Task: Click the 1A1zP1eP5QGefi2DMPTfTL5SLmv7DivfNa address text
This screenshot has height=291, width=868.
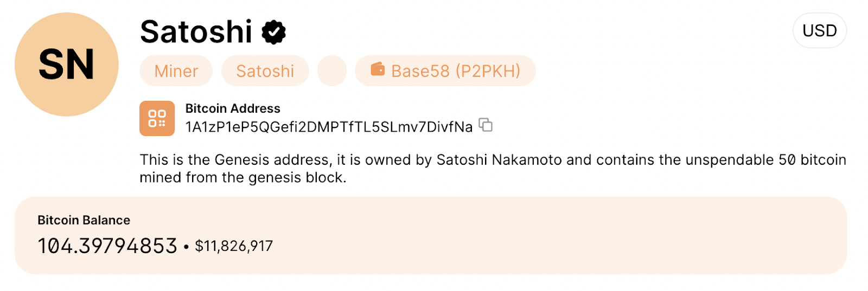Action: [x=329, y=127]
